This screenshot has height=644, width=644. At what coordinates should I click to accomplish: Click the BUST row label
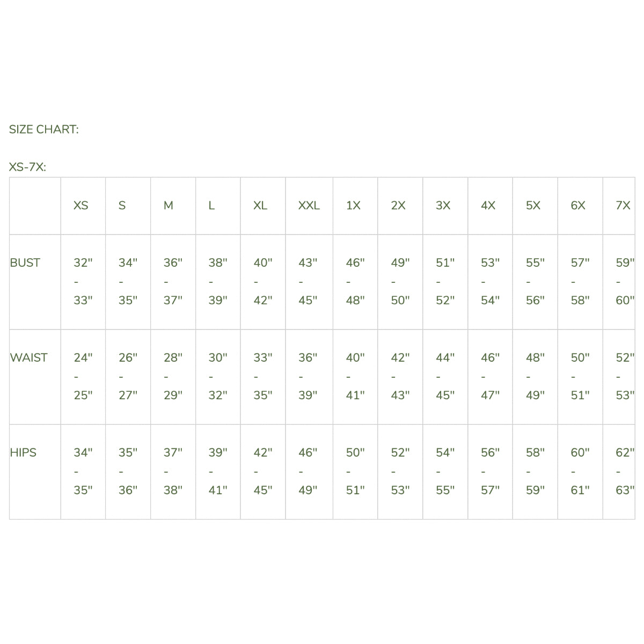pyautogui.click(x=25, y=263)
